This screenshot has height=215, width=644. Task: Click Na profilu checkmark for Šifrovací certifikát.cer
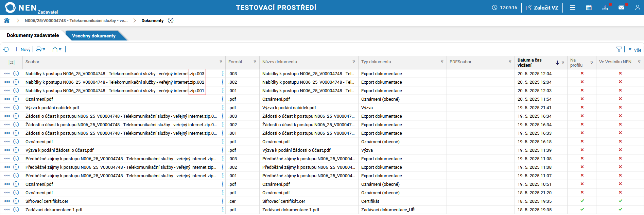pyautogui.click(x=582, y=201)
